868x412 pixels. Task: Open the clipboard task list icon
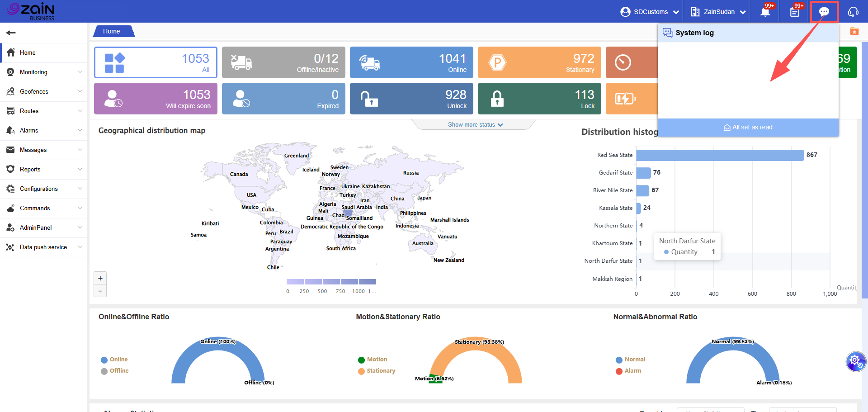point(795,12)
